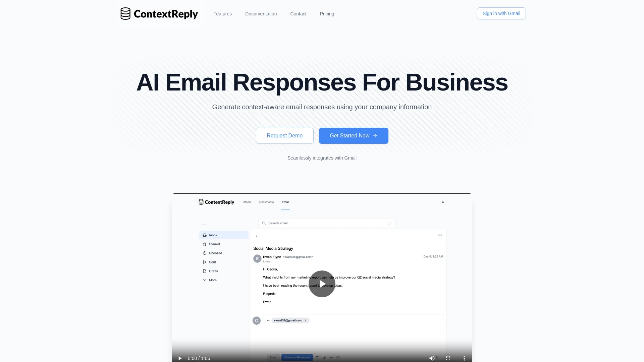Toggle fullscreen mode for video
644x362 pixels.
(448, 358)
